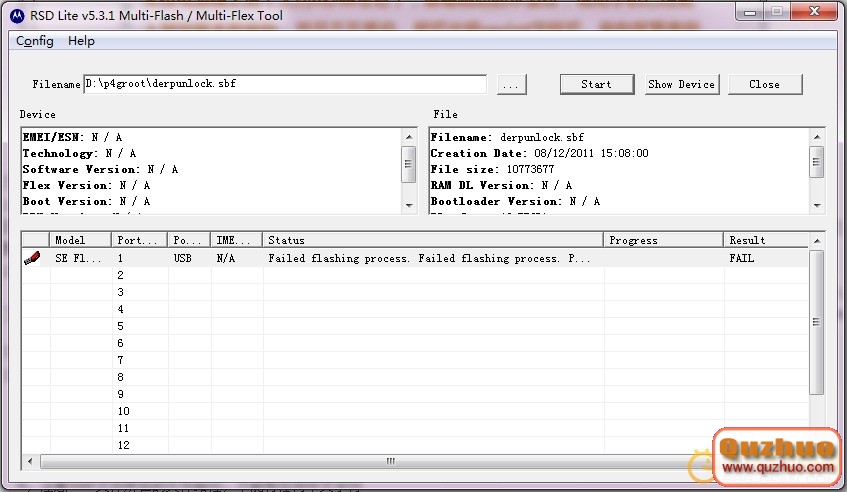Select port row 6 in device list
Viewport: 847px width, 492px height.
pyautogui.click(x=415, y=343)
